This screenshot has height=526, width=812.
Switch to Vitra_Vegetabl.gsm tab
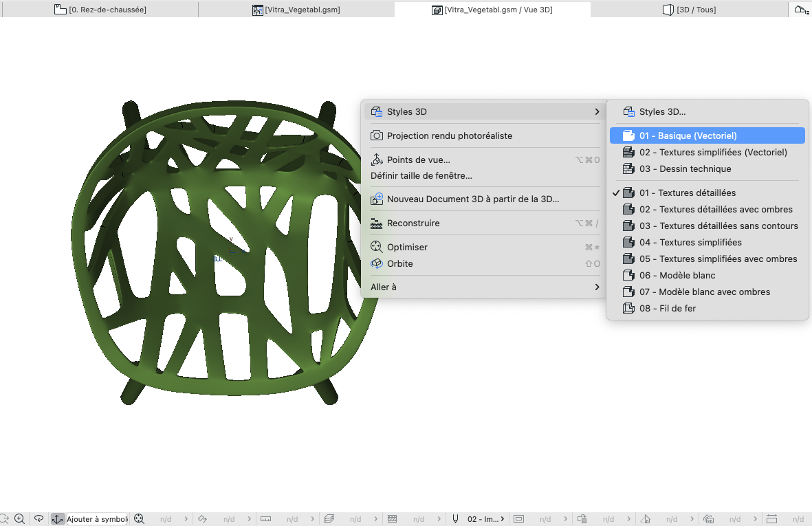296,10
